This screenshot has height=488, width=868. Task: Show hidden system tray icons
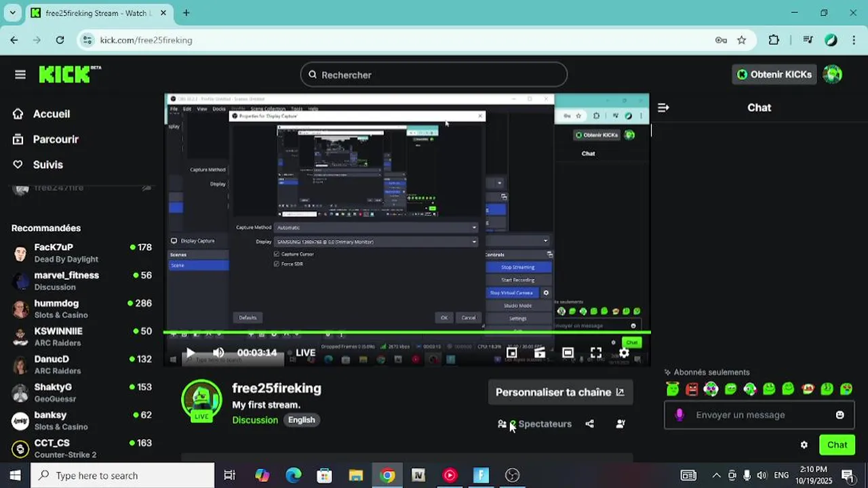(716, 475)
